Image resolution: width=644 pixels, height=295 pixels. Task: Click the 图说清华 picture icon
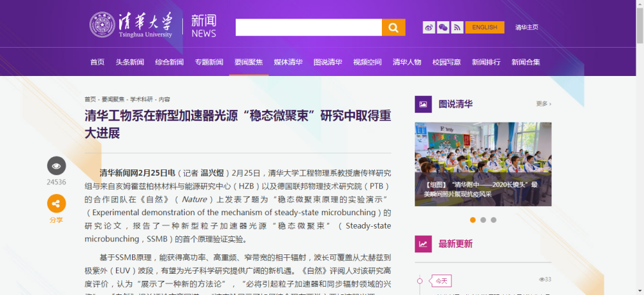423,104
